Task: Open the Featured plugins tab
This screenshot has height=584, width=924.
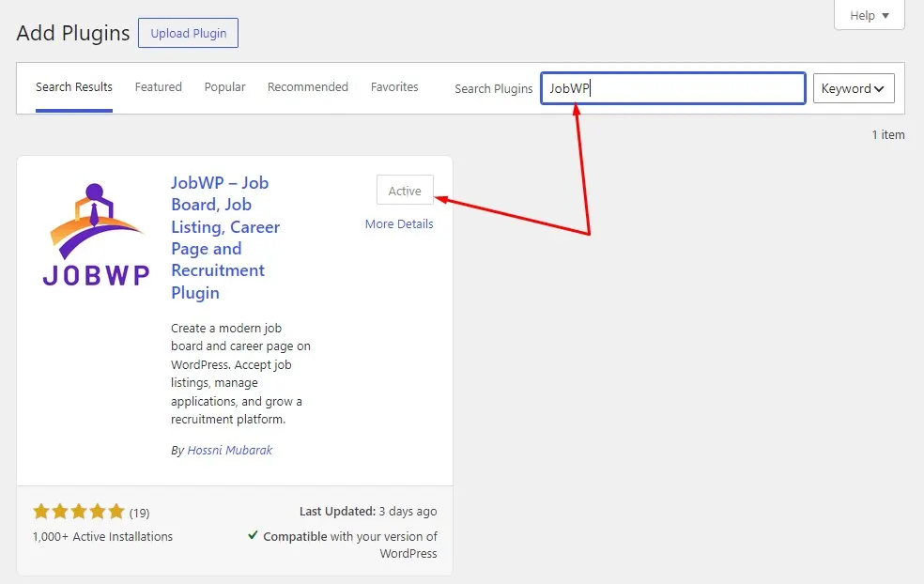Action: tap(158, 87)
